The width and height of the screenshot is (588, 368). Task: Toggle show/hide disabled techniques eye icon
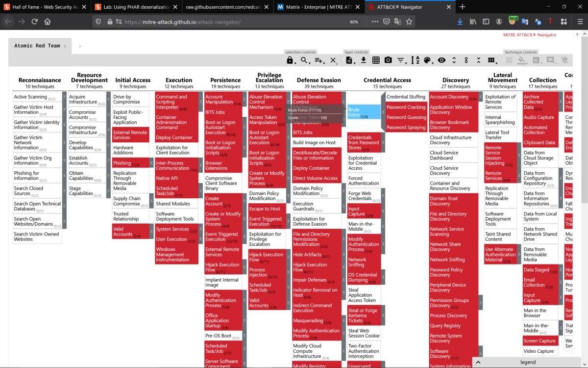[441, 60]
